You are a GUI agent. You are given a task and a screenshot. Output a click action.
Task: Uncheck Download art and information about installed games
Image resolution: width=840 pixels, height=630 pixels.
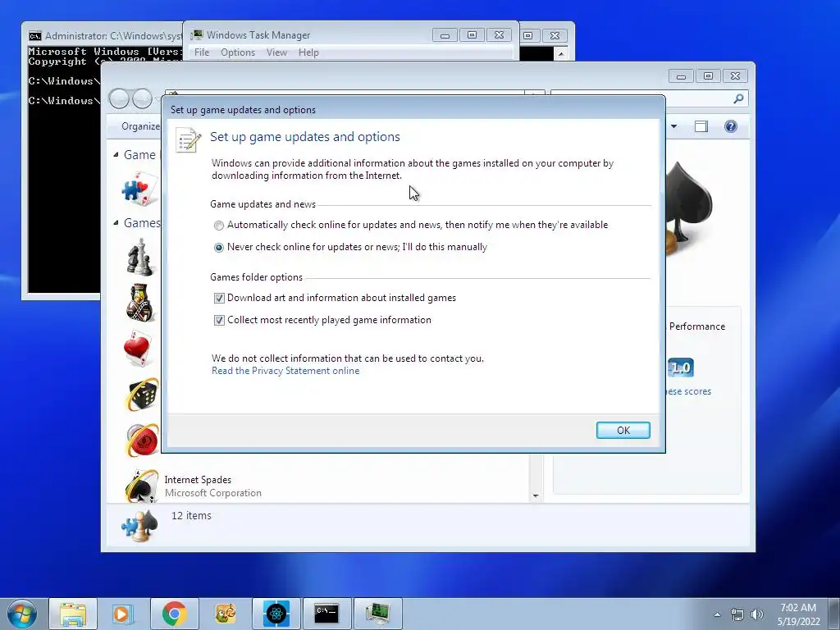click(219, 298)
